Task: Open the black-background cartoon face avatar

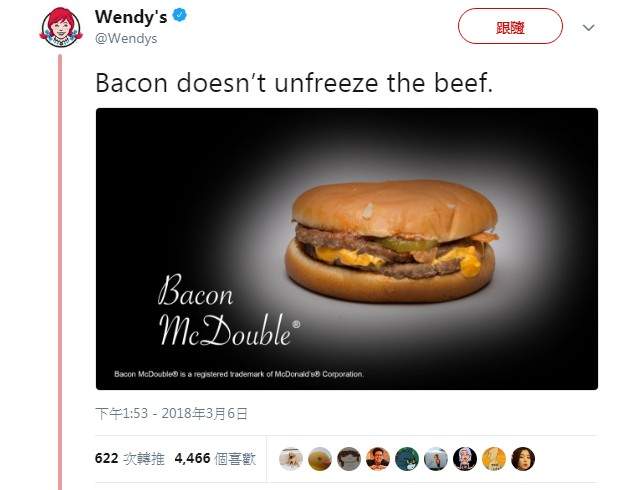Action: pyautogui.click(x=465, y=459)
